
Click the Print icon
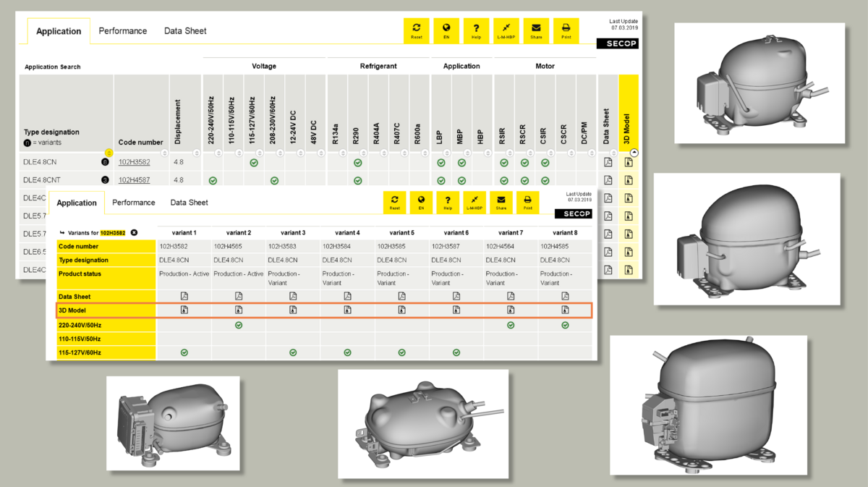click(x=566, y=30)
